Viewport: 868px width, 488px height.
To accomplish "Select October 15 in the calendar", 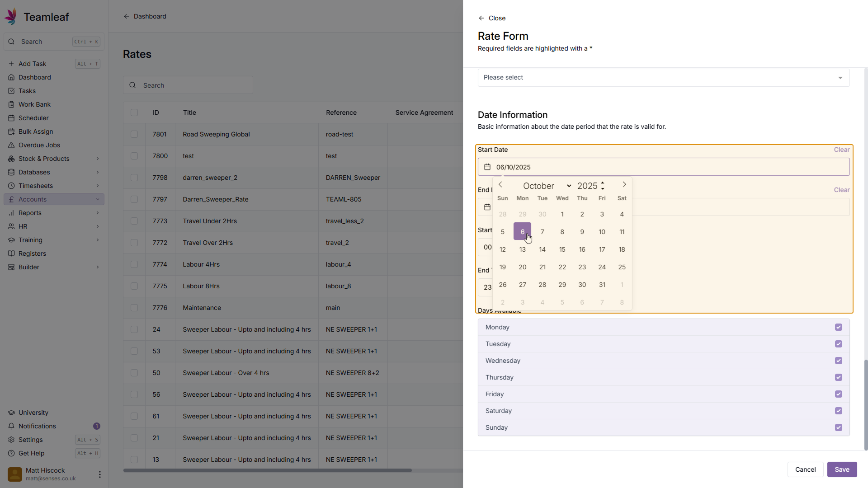I will (562, 249).
